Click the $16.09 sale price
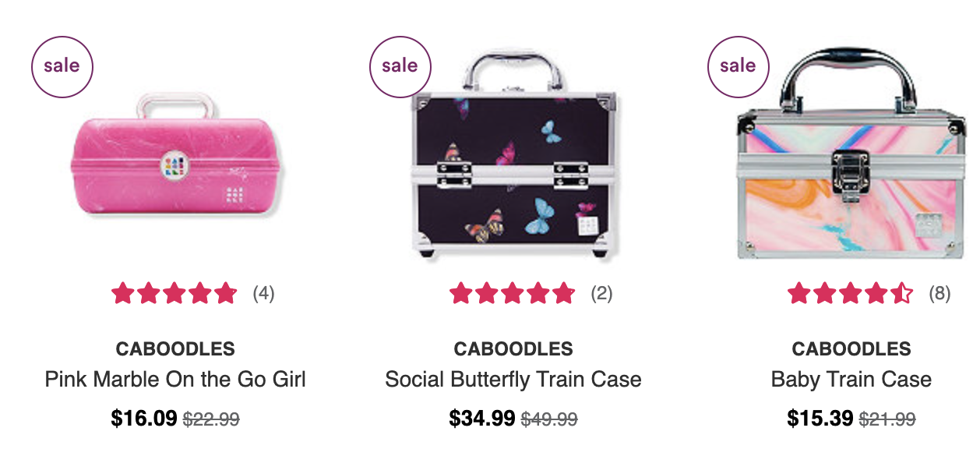 144,419
